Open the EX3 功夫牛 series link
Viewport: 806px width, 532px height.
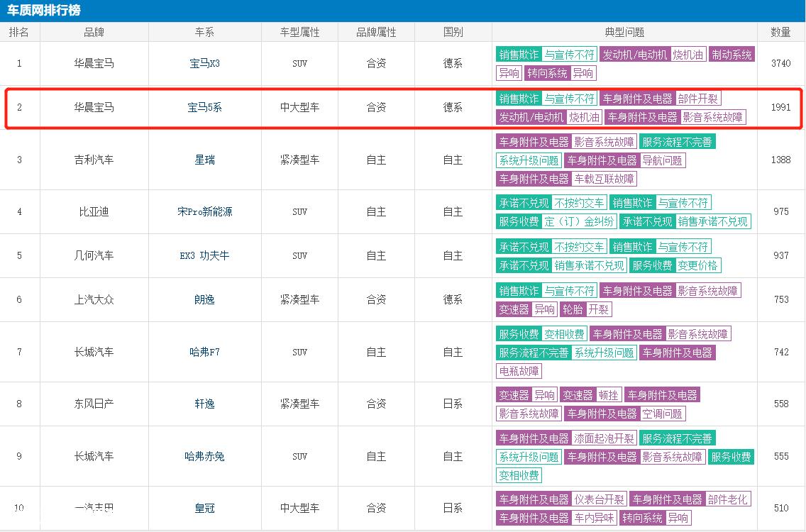click(x=204, y=255)
